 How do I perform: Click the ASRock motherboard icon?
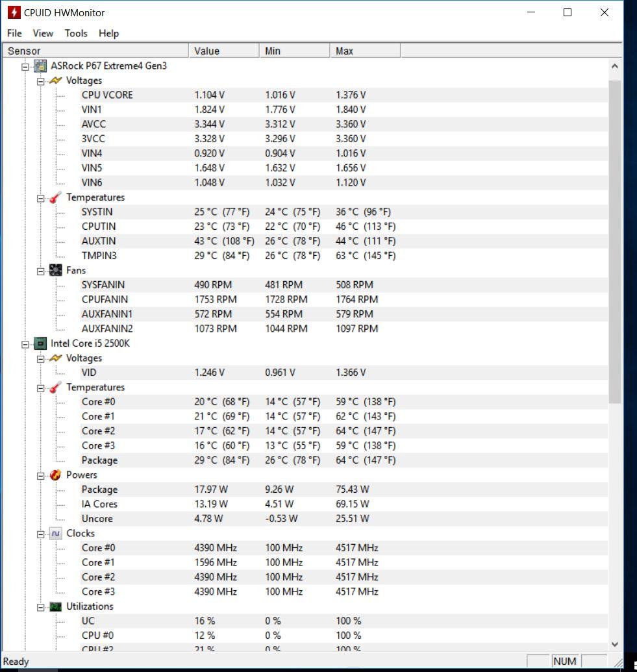(40, 66)
